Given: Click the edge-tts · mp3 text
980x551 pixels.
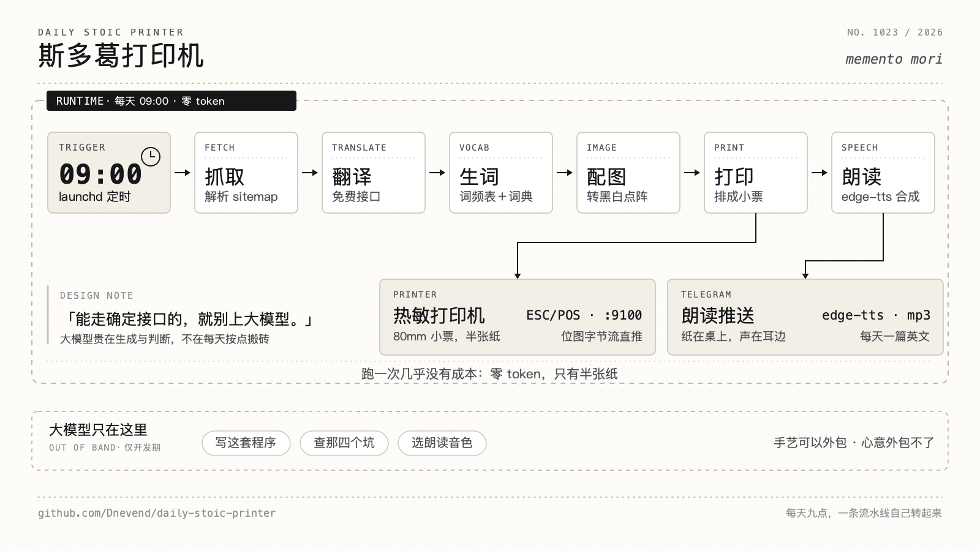Looking at the screenshot, I should coord(876,315).
